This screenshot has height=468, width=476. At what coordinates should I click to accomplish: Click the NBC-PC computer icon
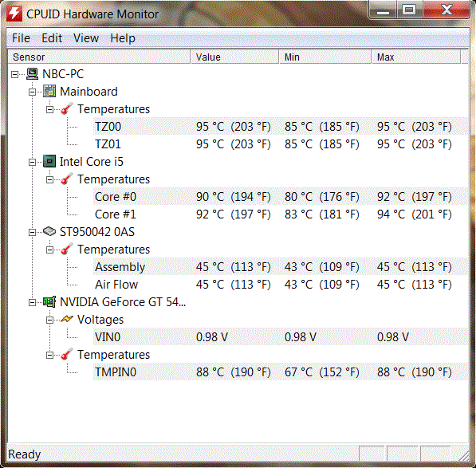pyautogui.click(x=32, y=74)
